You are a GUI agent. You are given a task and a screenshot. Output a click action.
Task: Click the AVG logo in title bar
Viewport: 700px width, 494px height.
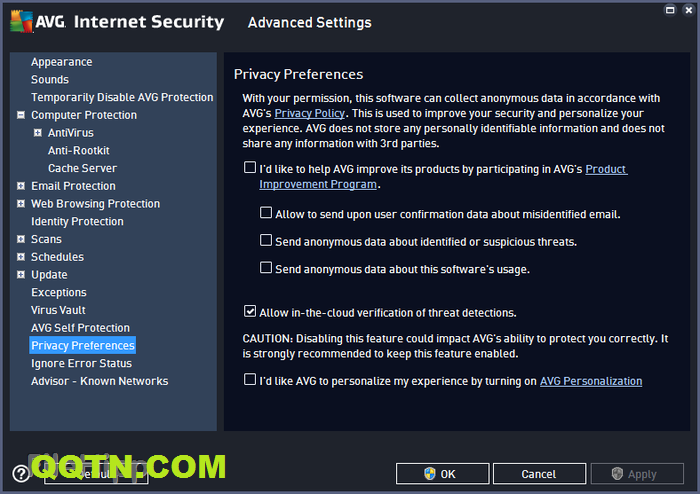[x=36, y=22]
